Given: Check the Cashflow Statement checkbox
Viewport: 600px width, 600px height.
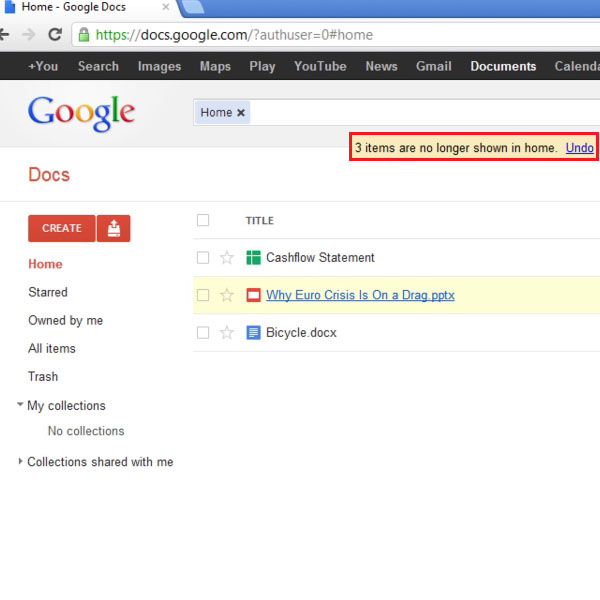Looking at the screenshot, I should (x=203, y=258).
